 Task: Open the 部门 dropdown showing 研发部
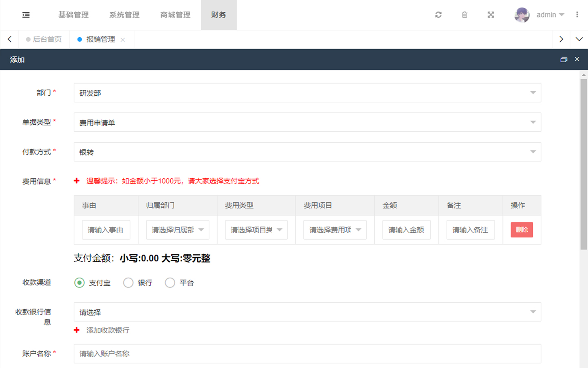click(307, 93)
